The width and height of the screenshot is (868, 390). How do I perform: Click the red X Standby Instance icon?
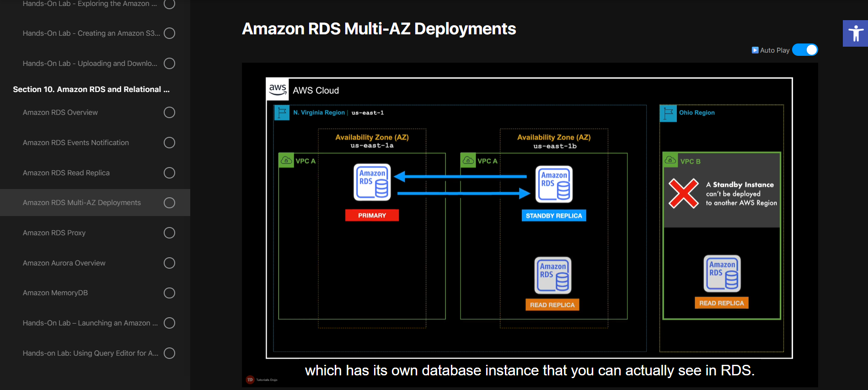click(x=683, y=194)
